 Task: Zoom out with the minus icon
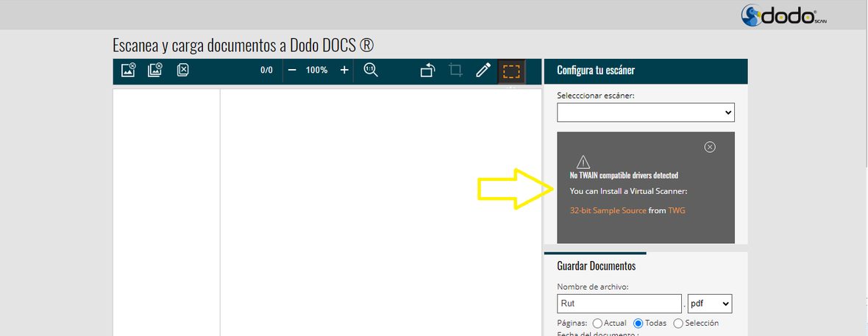point(292,71)
